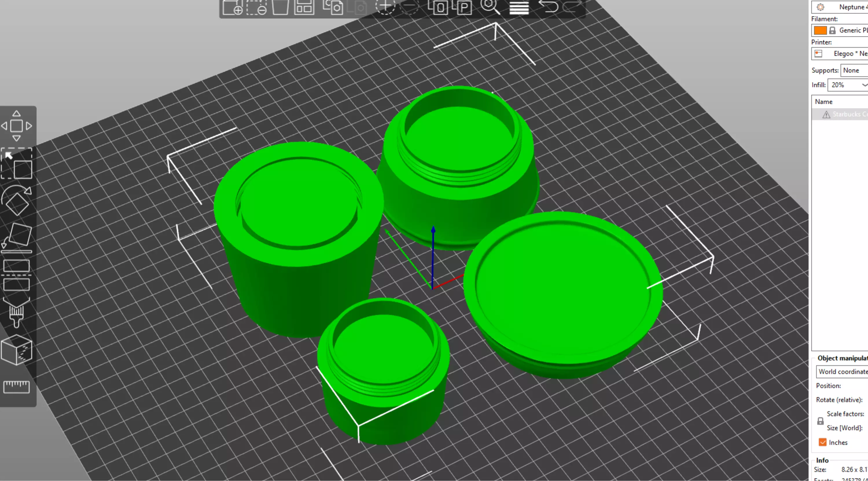The height and width of the screenshot is (481, 868).
Task: Select the Measure ruler tool
Action: (x=16, y=387)
